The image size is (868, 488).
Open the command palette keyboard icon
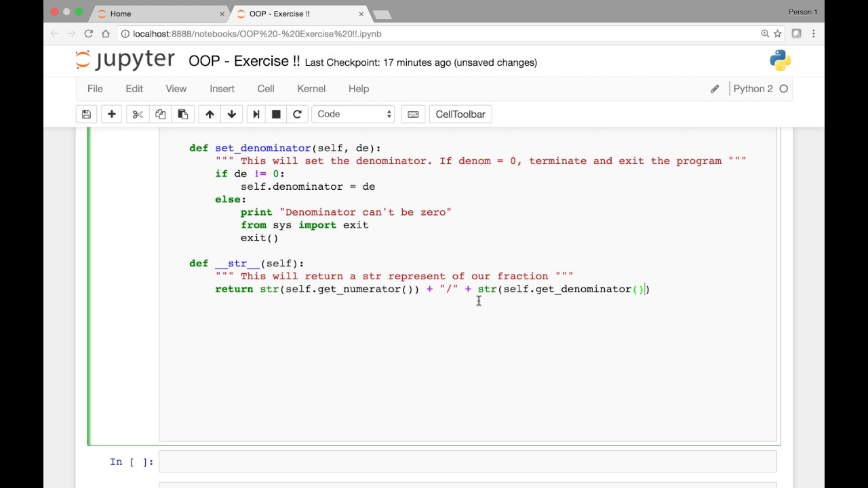413,114
